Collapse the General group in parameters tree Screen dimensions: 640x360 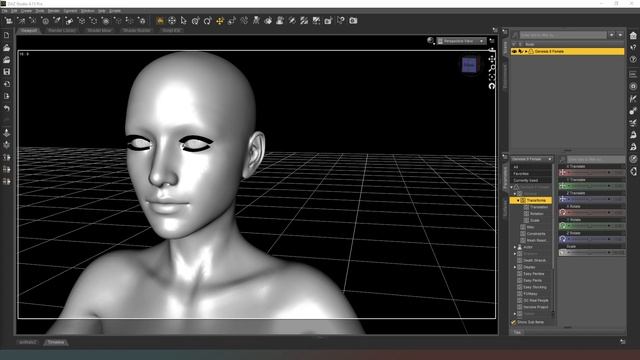(515, 193)
